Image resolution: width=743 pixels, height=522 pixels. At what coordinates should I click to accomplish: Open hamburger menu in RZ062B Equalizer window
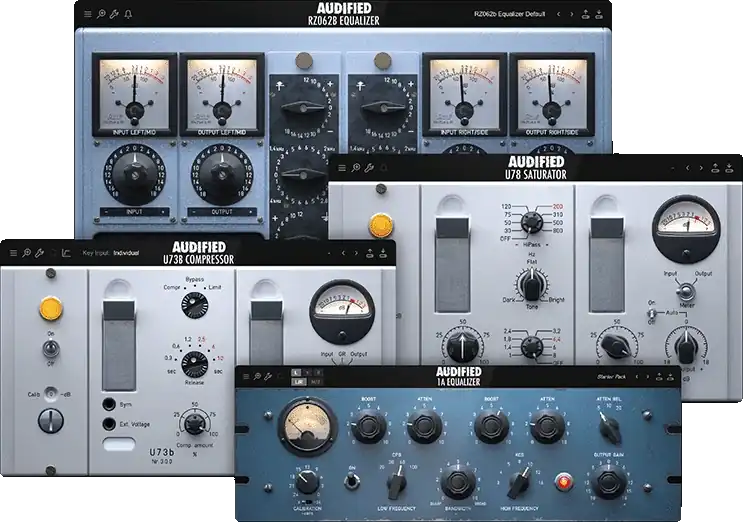(x=88, y=14)
